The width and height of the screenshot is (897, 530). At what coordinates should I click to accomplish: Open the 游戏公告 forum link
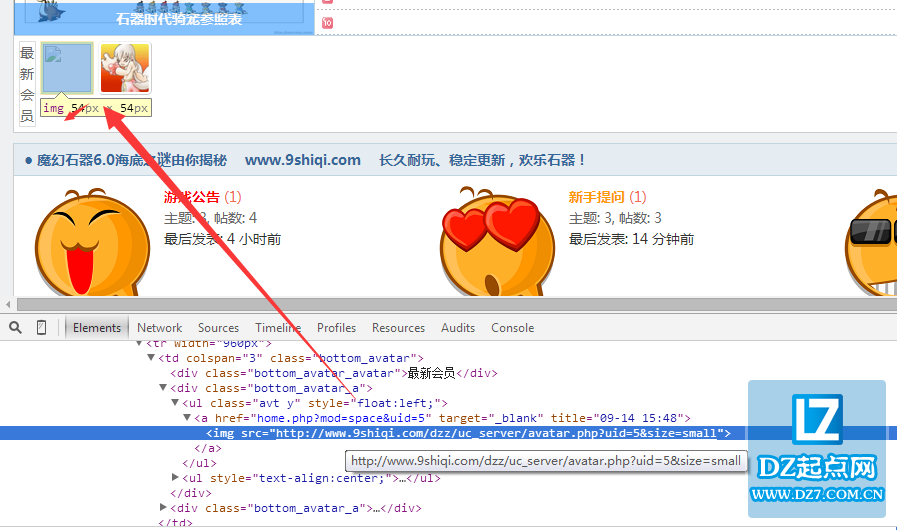[192, 197]
